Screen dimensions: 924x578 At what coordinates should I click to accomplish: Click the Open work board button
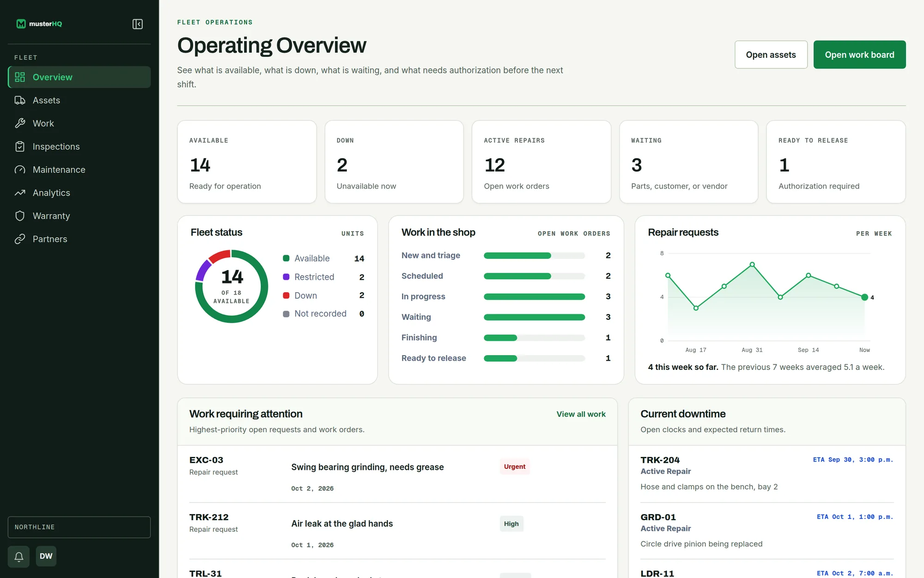859,55
